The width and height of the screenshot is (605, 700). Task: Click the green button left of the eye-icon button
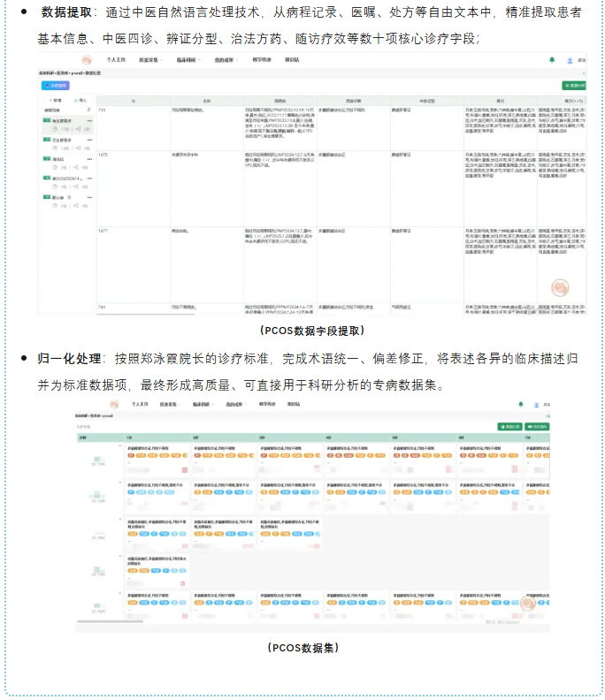(509, 427)
